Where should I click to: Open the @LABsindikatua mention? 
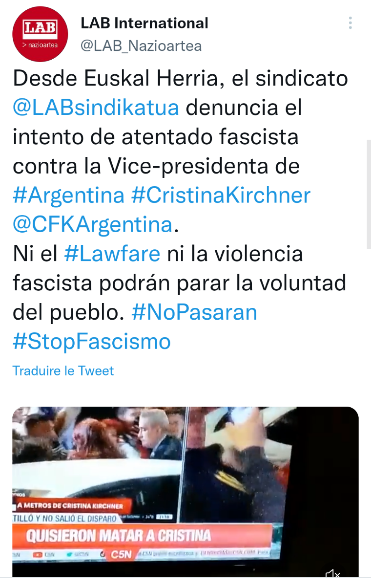96,108
